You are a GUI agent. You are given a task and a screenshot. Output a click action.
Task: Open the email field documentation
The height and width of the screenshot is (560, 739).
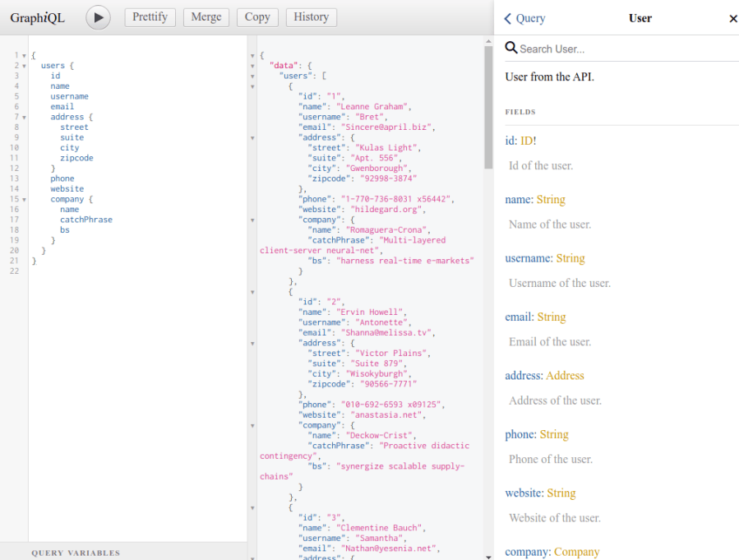pos(519,317)
